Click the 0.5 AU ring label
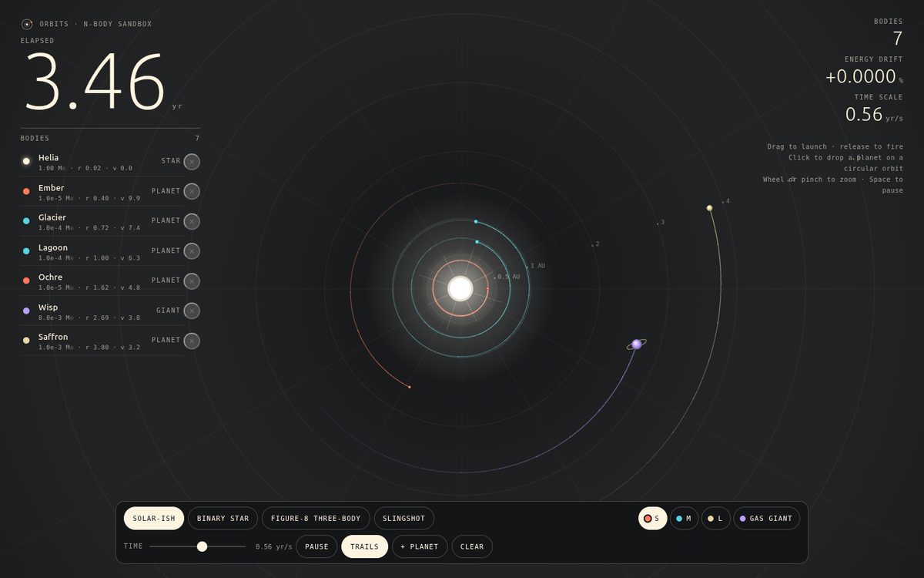Image resolution: width=924 pixels, height=578 pixels. [x=508, y=277]
